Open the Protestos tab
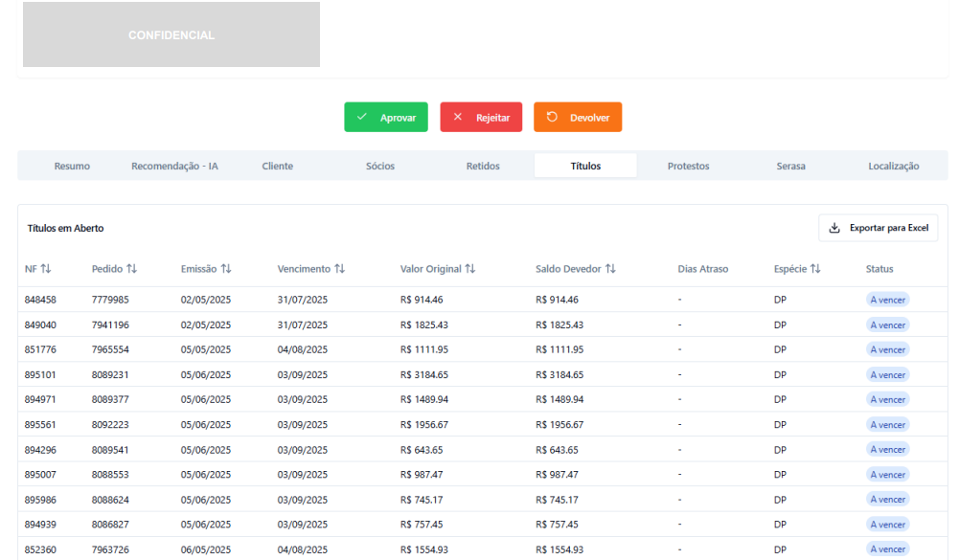 (x=688, y=166)
